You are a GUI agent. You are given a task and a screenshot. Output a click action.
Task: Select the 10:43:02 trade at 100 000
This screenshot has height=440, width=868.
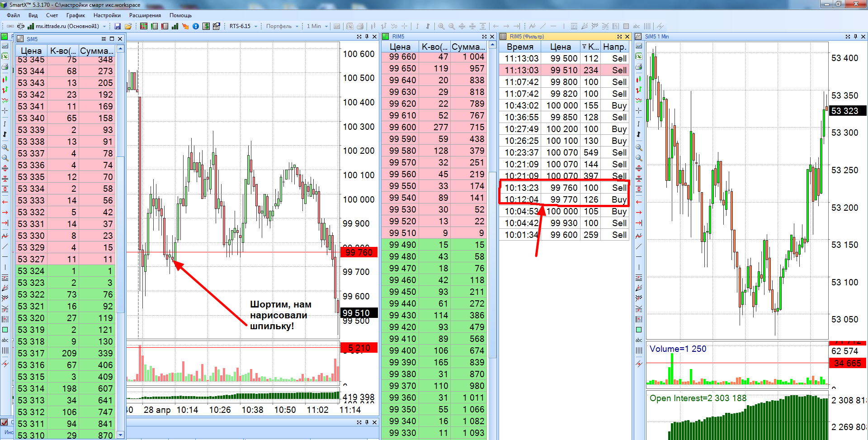click(564, 105)
